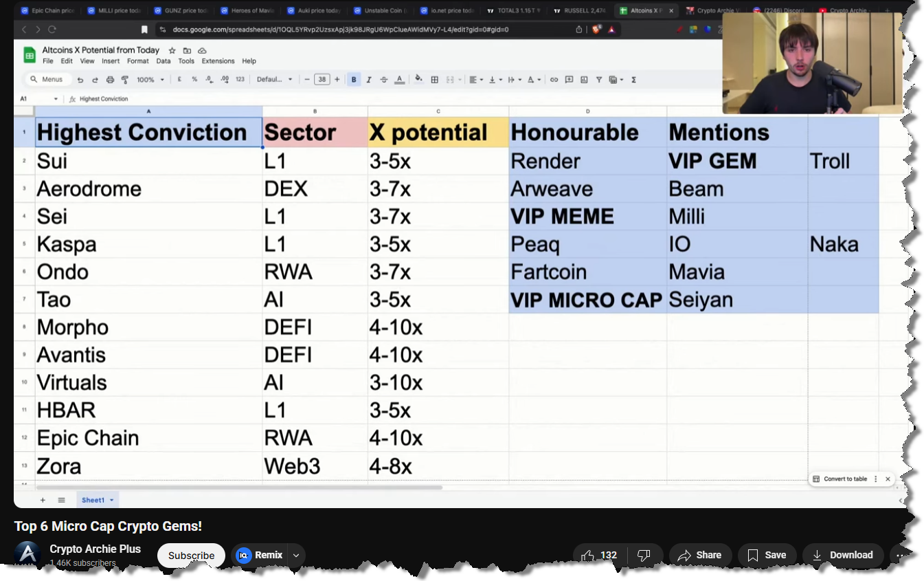Open the Borders tool in the toolbar

tap(434, 80)
